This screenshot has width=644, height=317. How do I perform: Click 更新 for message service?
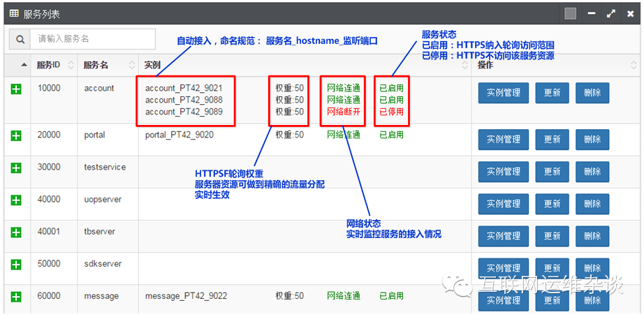tap(552, 300)
